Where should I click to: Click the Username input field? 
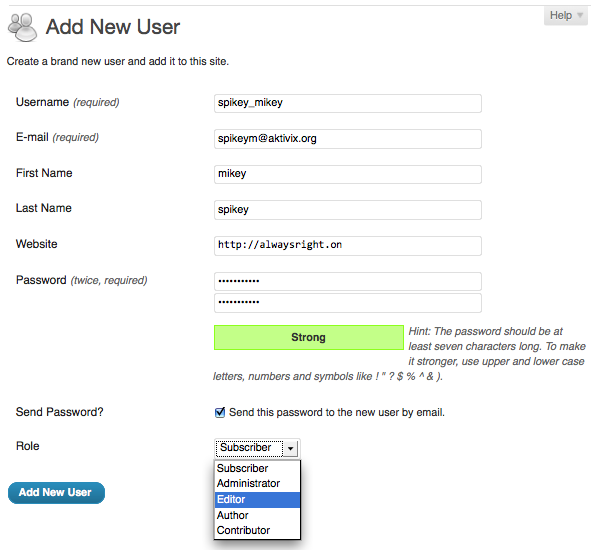point(347,103)
